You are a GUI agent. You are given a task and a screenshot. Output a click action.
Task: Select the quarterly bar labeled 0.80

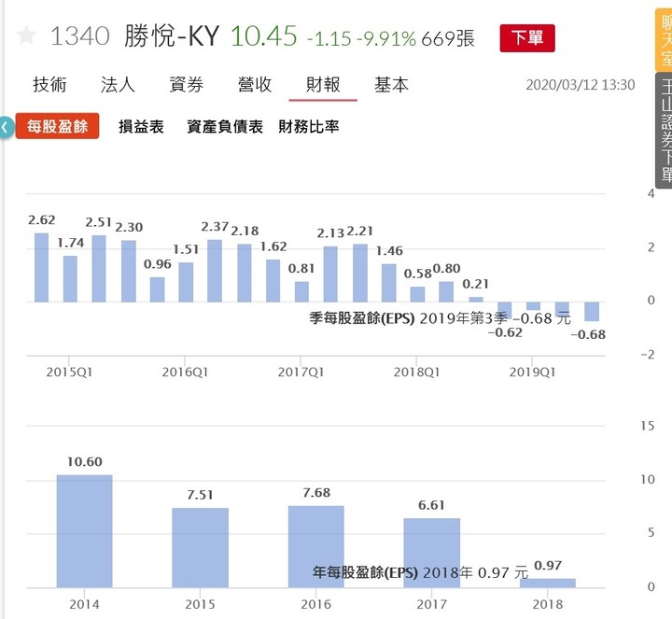(446, 292)
